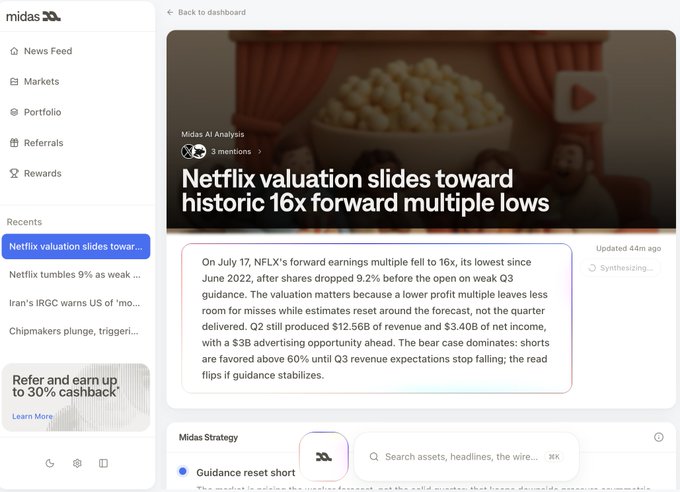Click the second source avatar icon
The width and height of the screenshot is (680, 492).
coord(199,151)
